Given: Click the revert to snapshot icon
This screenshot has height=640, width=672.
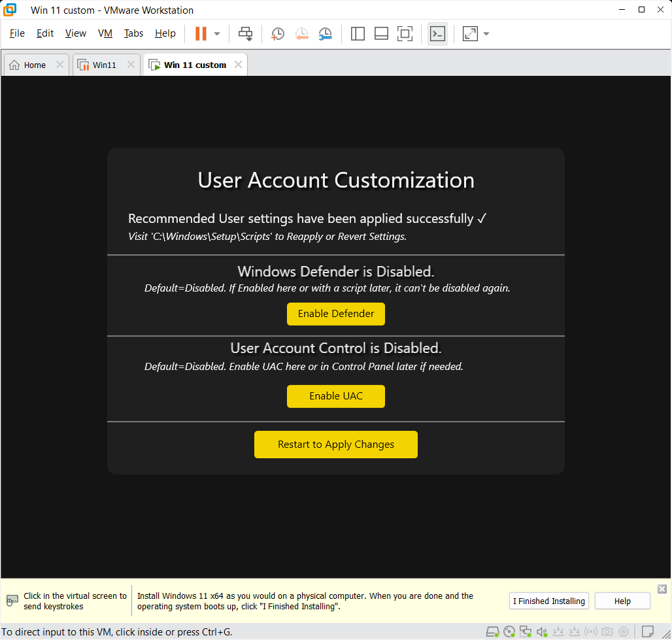Looking at the screenshot, I should 302,33.
